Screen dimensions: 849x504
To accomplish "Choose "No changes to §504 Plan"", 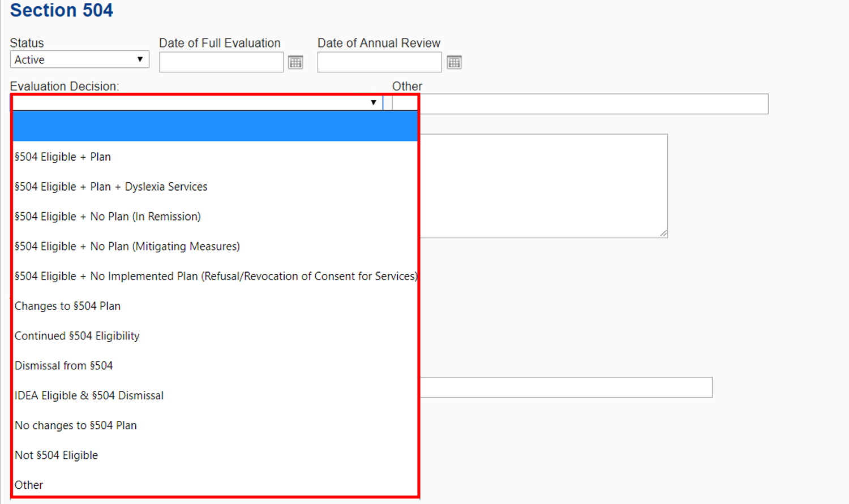I will point(76,425).
